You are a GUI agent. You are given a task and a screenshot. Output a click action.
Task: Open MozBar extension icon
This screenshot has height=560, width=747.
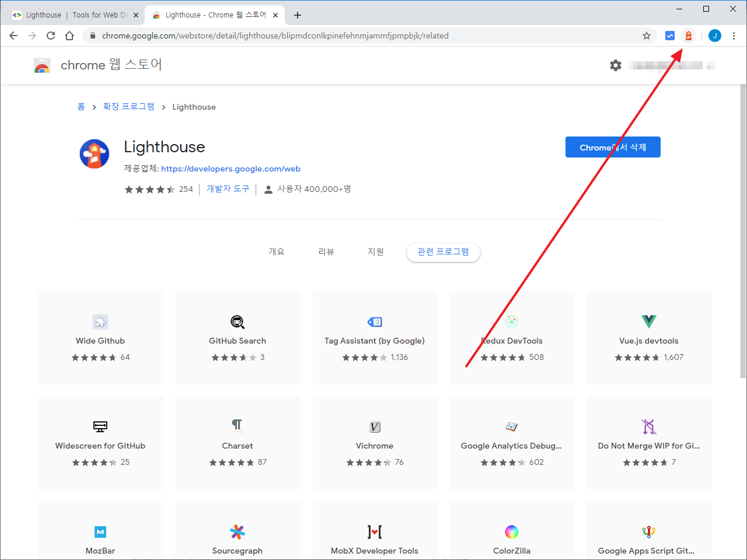pos(100,531)
